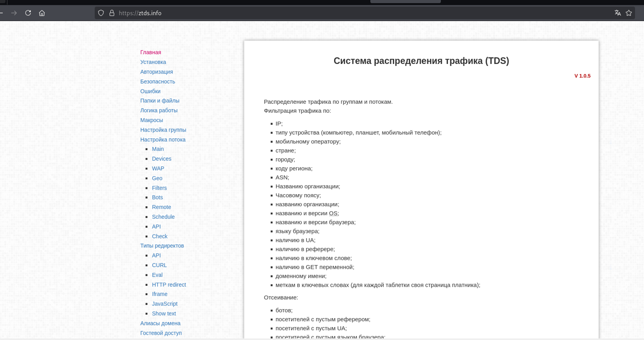Open the Главная sidebar link
This screenshot has width=644, height=340.
[x=151, y=52]
